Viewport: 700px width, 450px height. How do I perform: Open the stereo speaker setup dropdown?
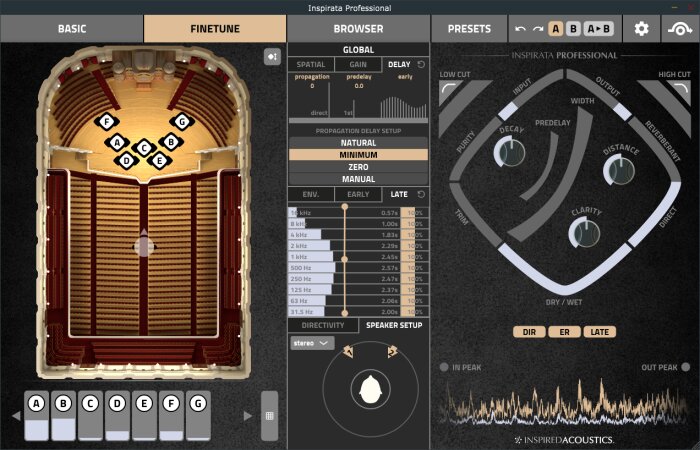click(x=312, y=343)
